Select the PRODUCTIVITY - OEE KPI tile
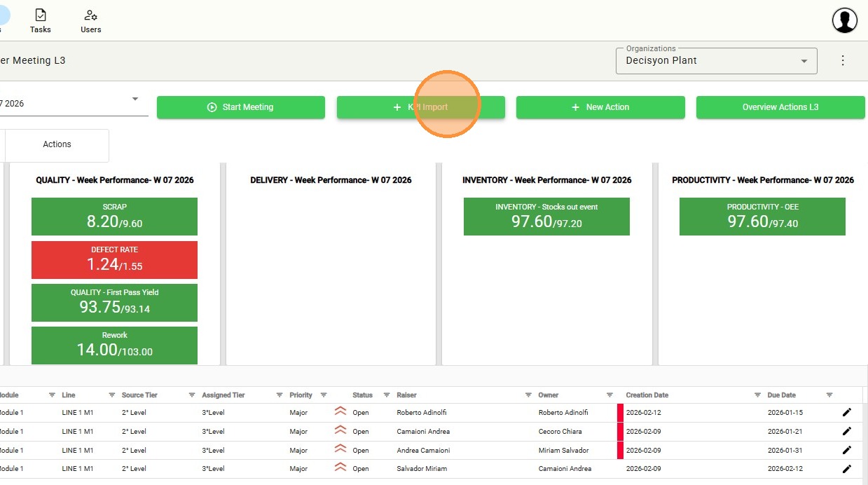Screen dimensions: 868x485 point(762,217)
